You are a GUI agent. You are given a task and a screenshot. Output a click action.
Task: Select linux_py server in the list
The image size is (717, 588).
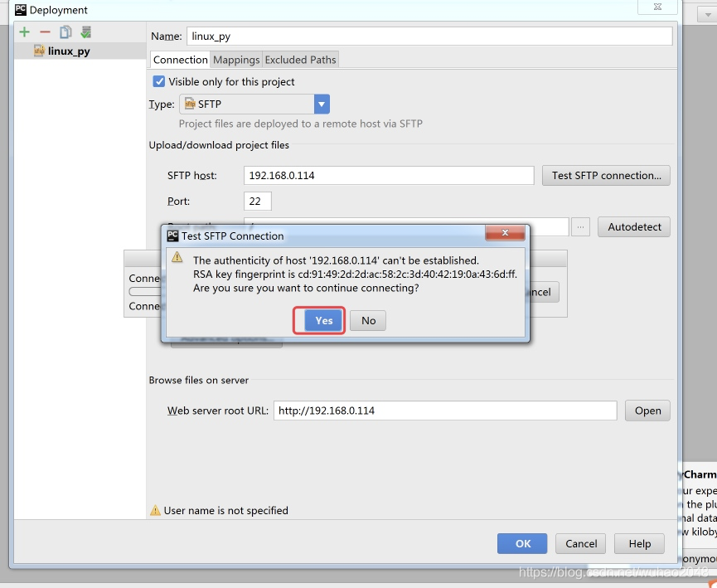point(80,51)
